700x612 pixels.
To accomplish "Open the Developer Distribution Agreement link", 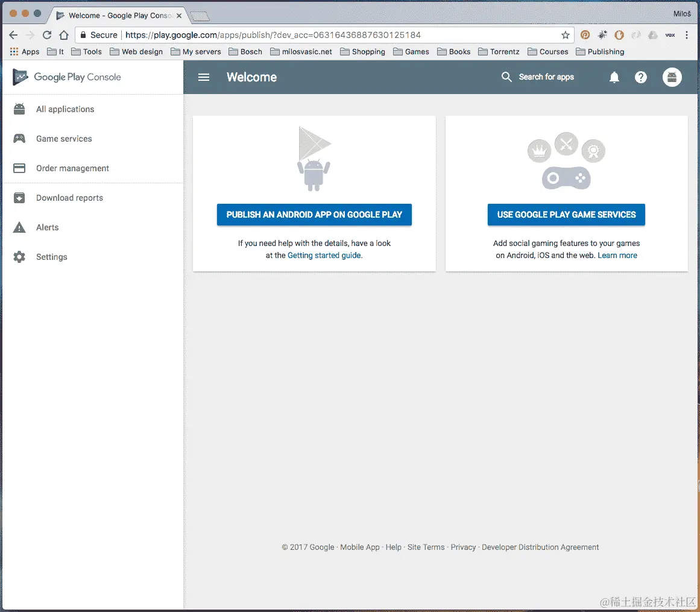I will pyautogui.click(x=540, y=547).
